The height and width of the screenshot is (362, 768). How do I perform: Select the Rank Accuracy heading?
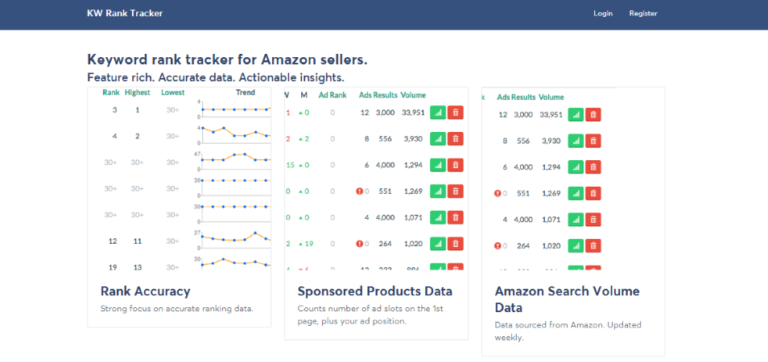[145, 291]
